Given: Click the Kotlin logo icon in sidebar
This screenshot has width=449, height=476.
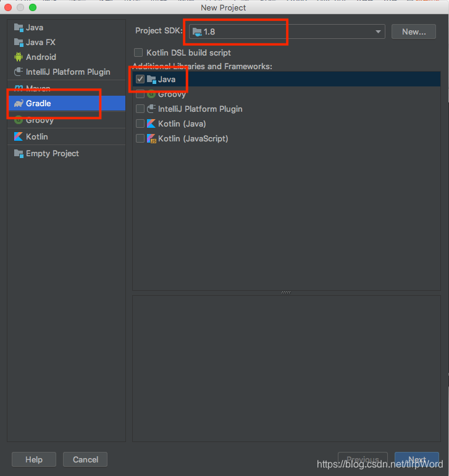Looking at the screenshot, I should tap(19, 136).
